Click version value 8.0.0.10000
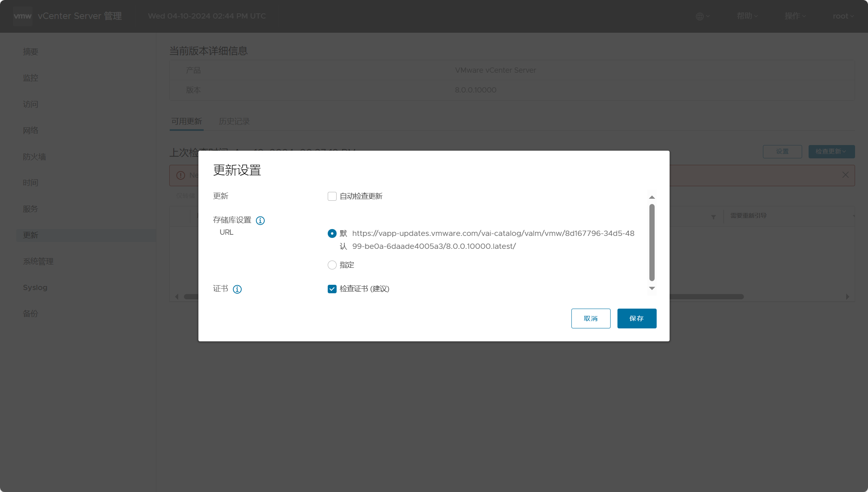This screenshot has height=492, width=868. pos(476,90)
